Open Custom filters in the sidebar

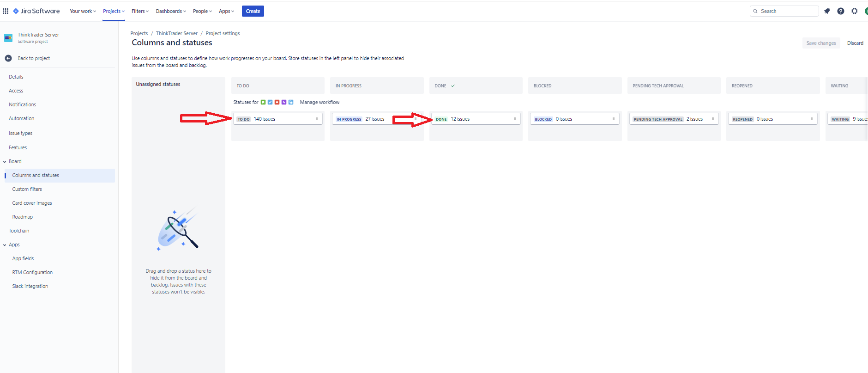[27, 189]
